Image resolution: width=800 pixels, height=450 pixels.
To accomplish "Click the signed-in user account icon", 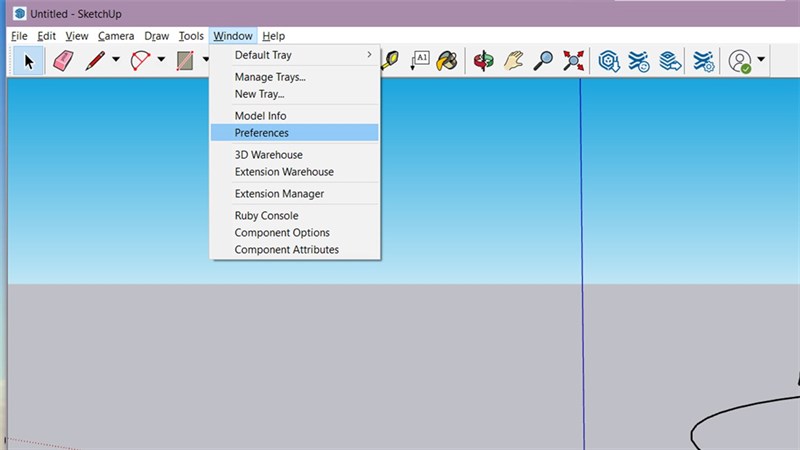I will (740, 61).
